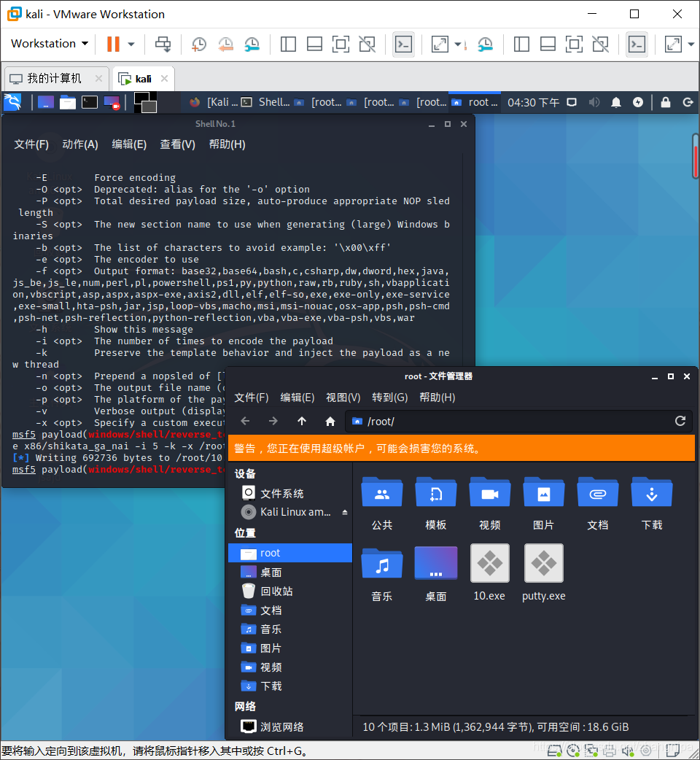The width and height of the screenshot is (700, 760).
Task: Open 动作(A) menu in Shell No.1
Action: [80, 144]
